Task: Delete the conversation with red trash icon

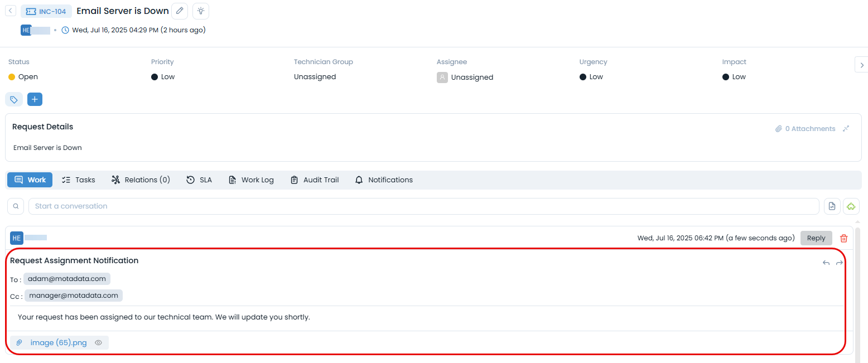Action: point(843,238)
